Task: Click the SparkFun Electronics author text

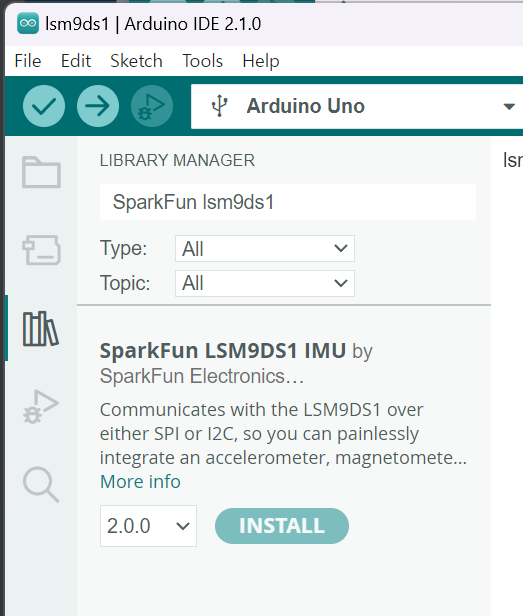Action: click(x=202, y=376)
